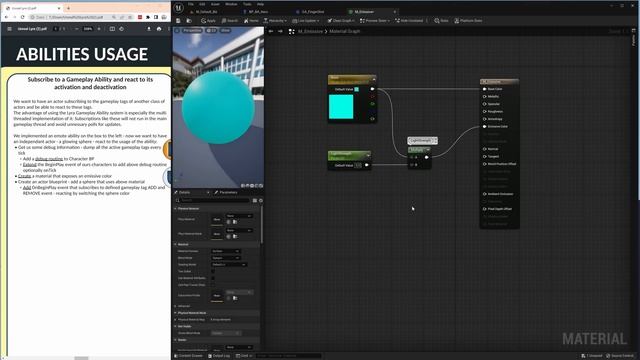Open the Shading Model dropdown
Viewport: 640px width, 360px height.
click(x=229, y=264)
